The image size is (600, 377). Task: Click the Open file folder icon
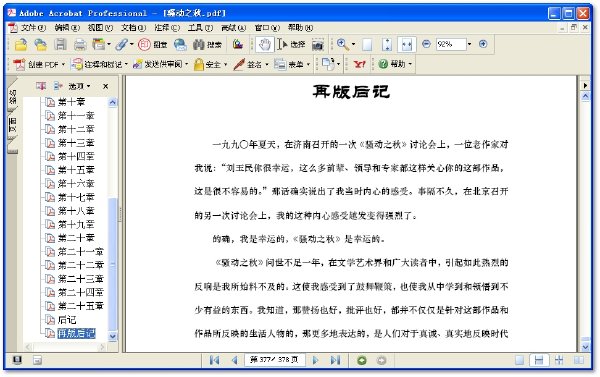[21, 45]
